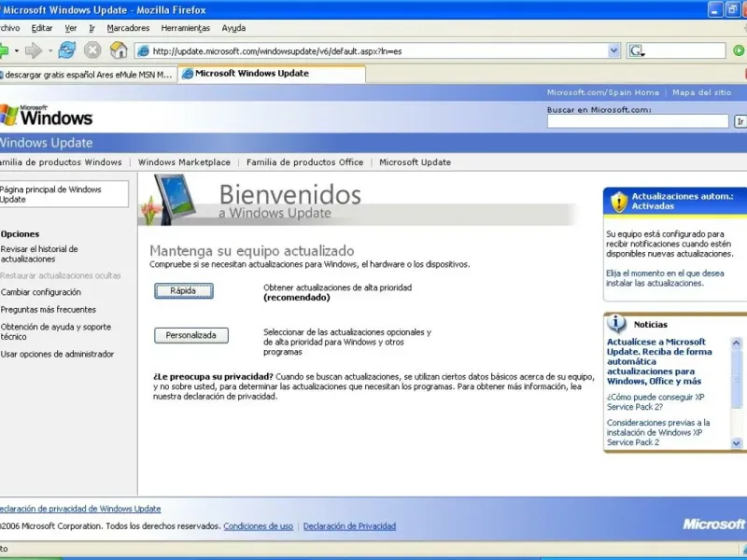Click the yellow shield automatic updates icon
The width and height of the screenshot is (747, 560).
[619, 202]
